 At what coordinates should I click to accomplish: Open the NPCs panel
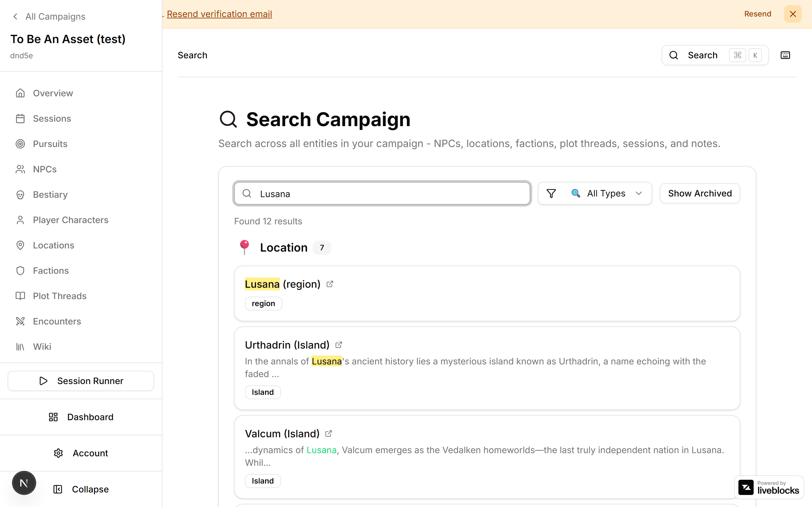click(x=44, y=169)
